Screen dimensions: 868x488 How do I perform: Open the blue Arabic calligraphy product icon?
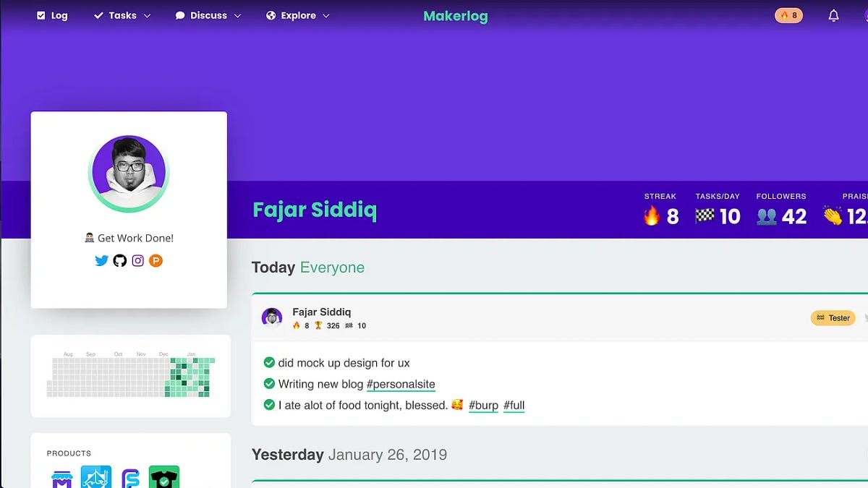pyautogui.click(x=95, y=477)
